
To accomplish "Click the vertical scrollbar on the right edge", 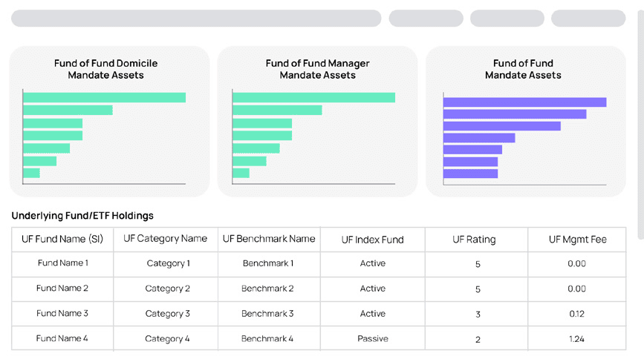I will click(x=640, y=119).
